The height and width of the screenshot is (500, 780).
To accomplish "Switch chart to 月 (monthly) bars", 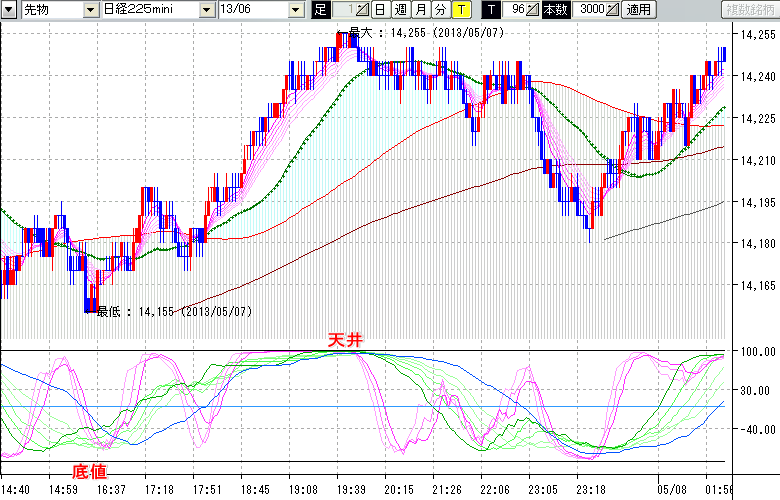I will [420, 10].
